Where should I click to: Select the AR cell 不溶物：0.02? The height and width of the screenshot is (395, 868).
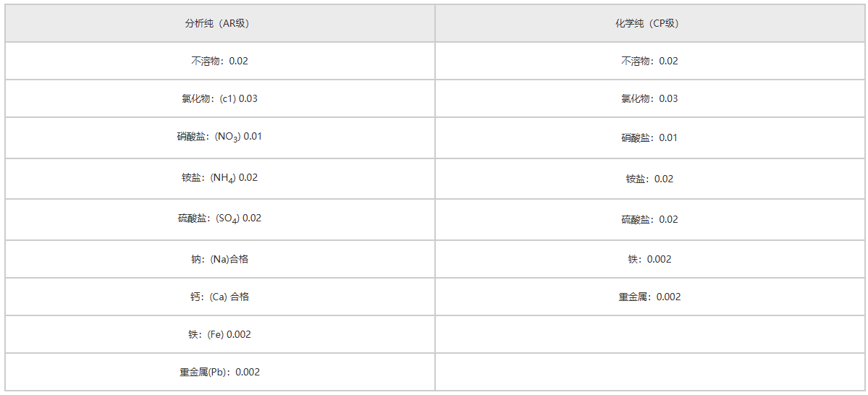pyautogui.click(x=220, y=61)
